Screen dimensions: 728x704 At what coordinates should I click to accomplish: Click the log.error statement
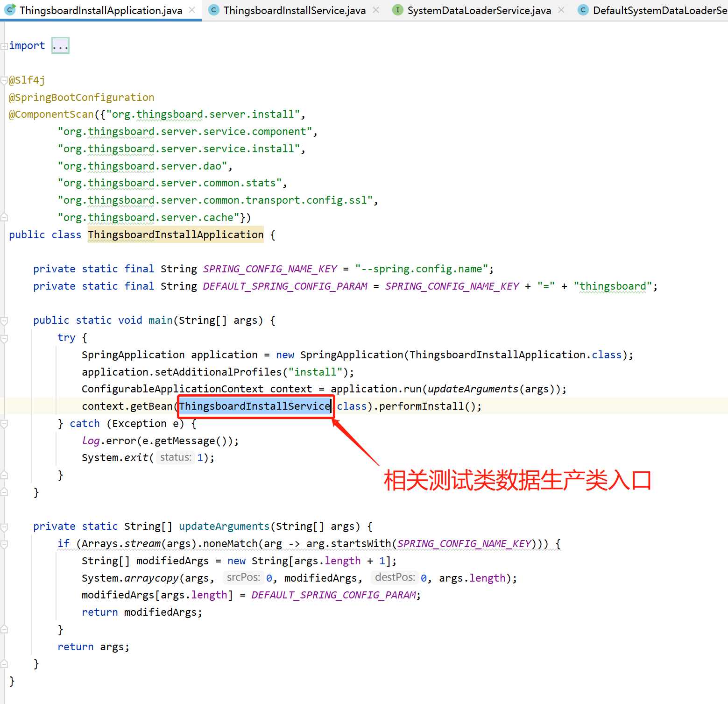(x=160, y=441)
